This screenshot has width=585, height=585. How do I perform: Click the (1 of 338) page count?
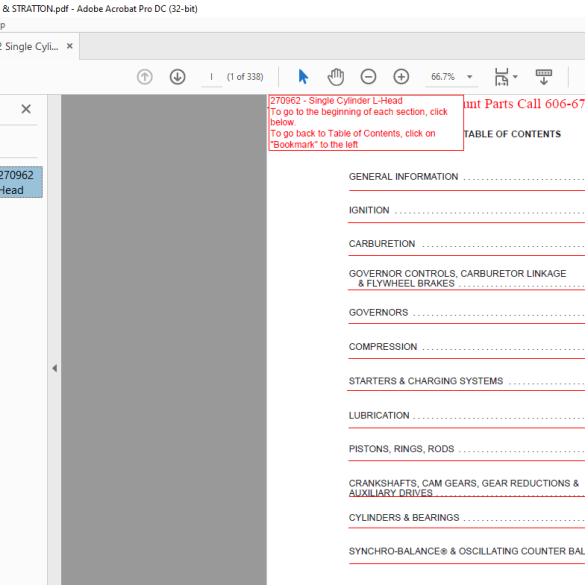tap(245, 77)
